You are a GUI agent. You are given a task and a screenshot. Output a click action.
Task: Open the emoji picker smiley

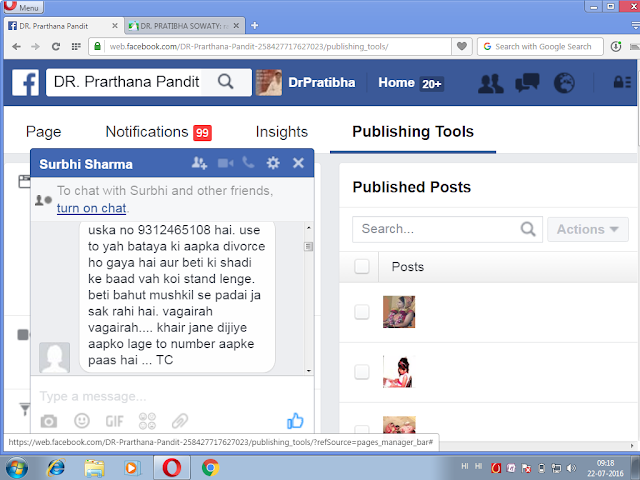[x=82, y=420]
